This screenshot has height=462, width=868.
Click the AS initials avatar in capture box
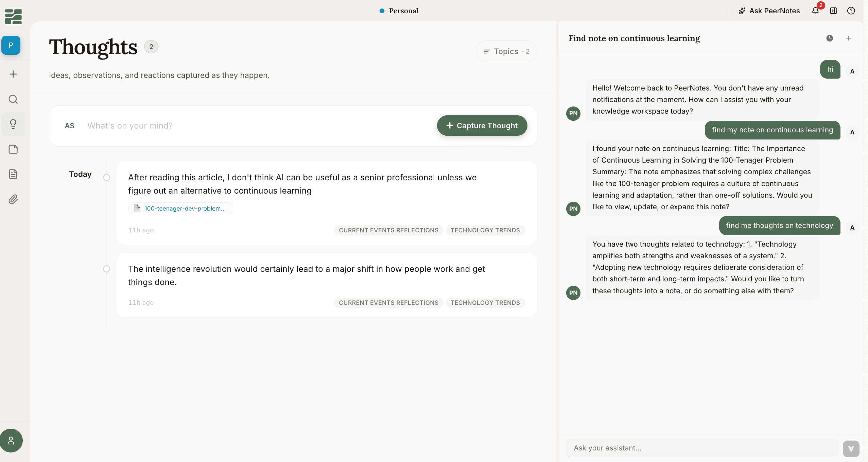69,126
